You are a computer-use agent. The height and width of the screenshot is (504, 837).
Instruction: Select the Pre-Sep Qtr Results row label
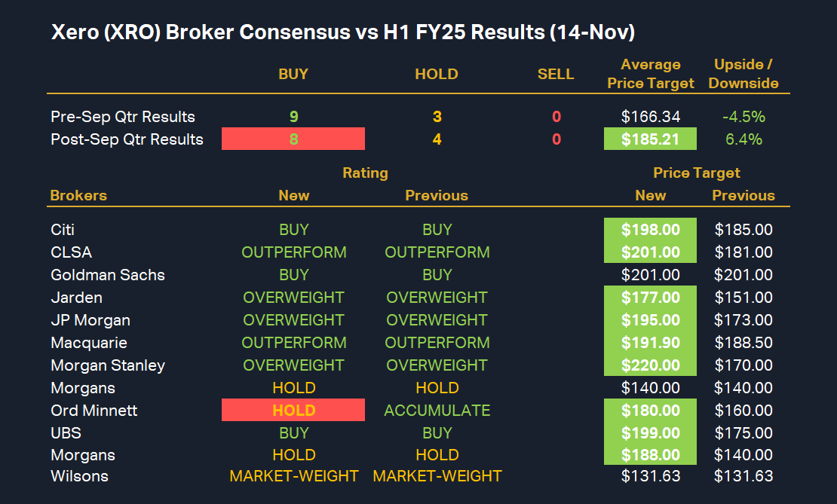pyautogui.click(x=123, y=117)
